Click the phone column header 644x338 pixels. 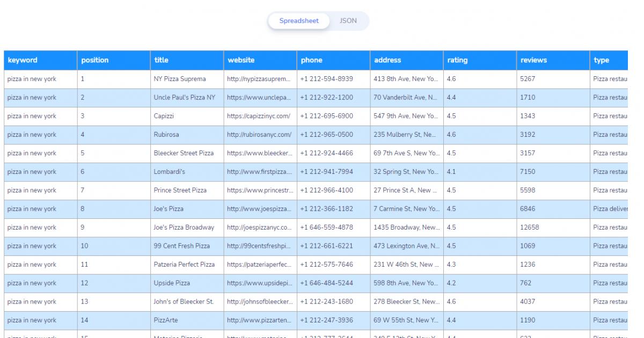(333, 60)
